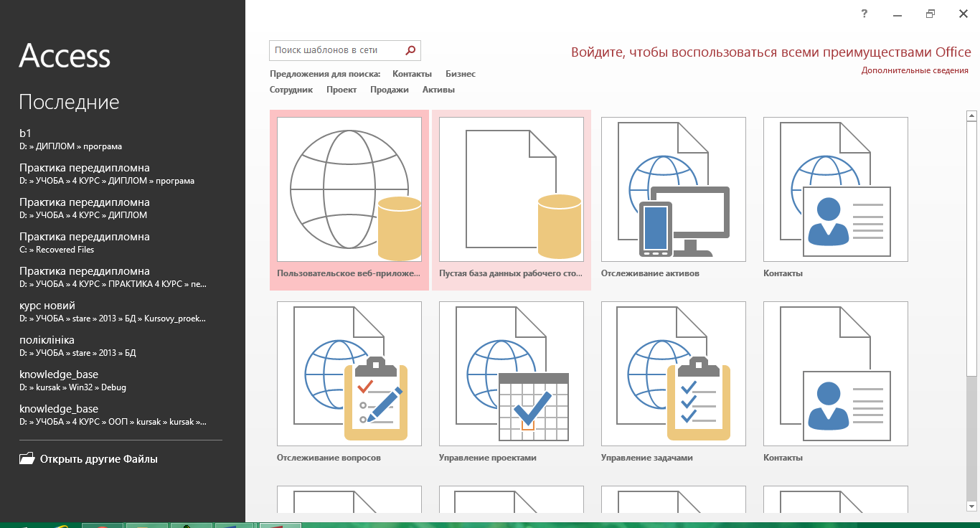Image resolution: width=980 pixels, height=528 pixels.
Task: Open Контакты web template with globe
Action: click(836, 200)
